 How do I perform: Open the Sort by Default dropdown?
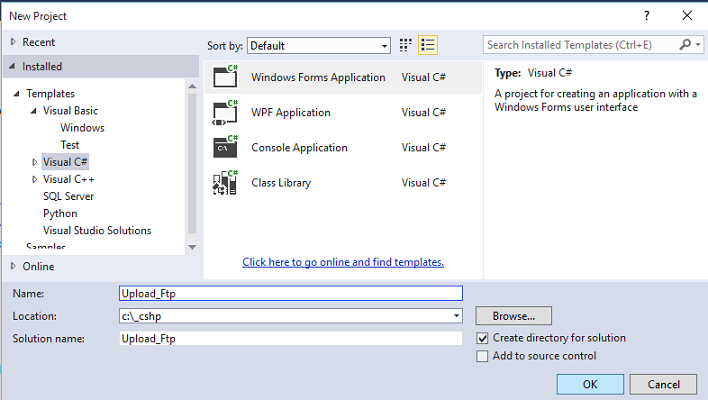point(319,46)
